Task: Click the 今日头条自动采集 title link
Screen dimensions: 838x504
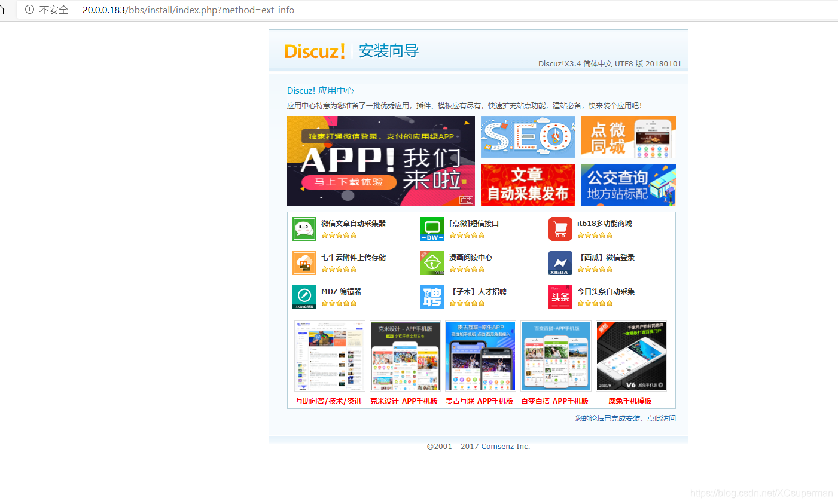Action: point(606,292)
